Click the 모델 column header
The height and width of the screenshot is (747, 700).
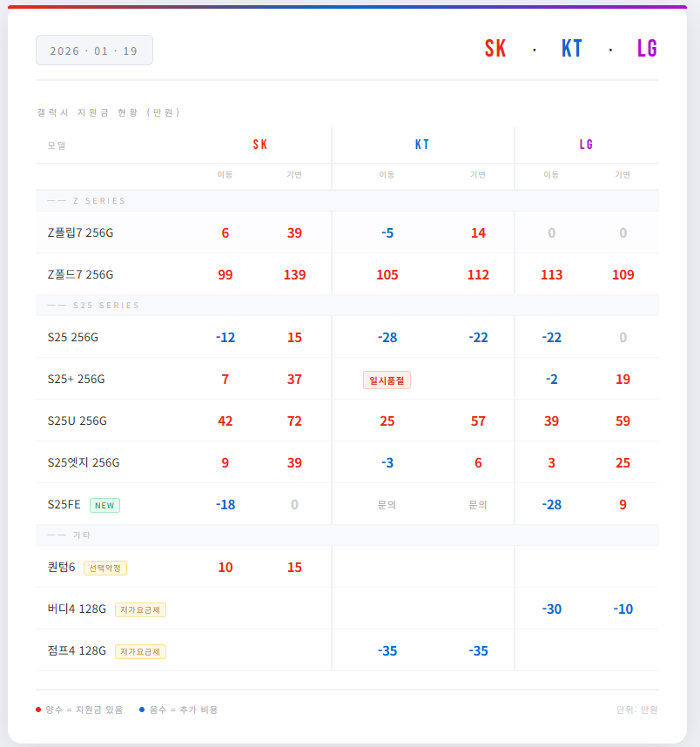(57, 145)
